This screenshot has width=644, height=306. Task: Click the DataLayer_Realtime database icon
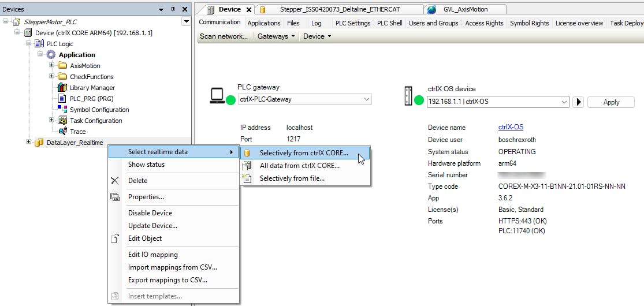click(39, 143)
